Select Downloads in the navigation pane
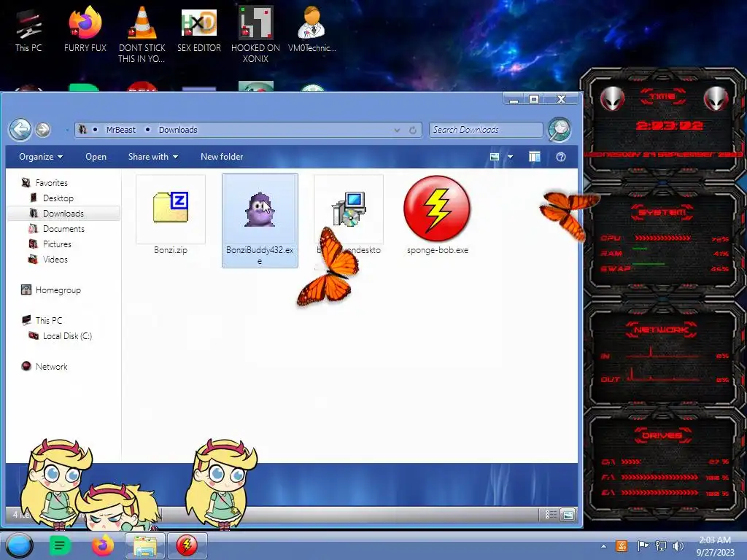 click(63, 214)
